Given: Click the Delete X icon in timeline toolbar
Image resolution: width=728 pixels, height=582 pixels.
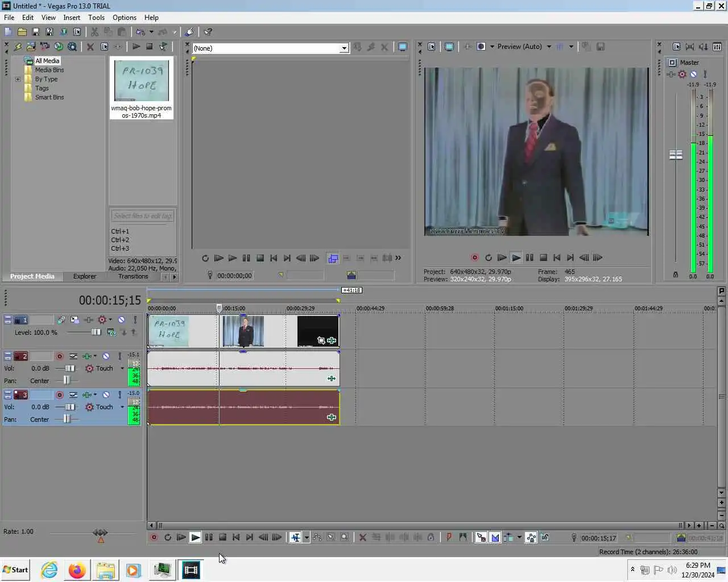Looking at the screenshot, I should tap(362, 537).
